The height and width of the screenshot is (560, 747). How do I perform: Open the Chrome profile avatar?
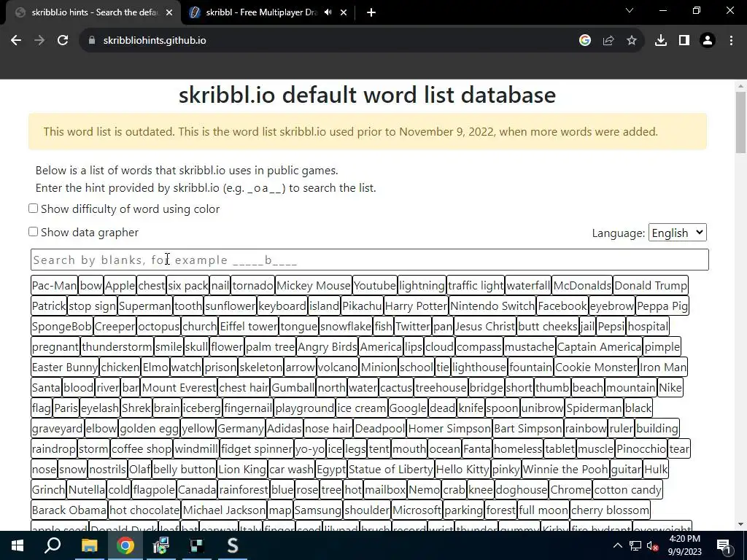click(708, 41)
